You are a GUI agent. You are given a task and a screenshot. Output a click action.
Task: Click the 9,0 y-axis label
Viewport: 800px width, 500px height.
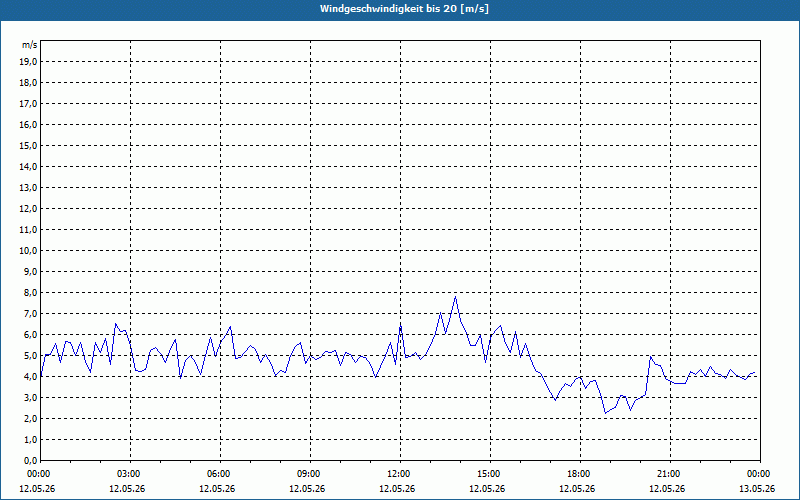coord(30,271)
